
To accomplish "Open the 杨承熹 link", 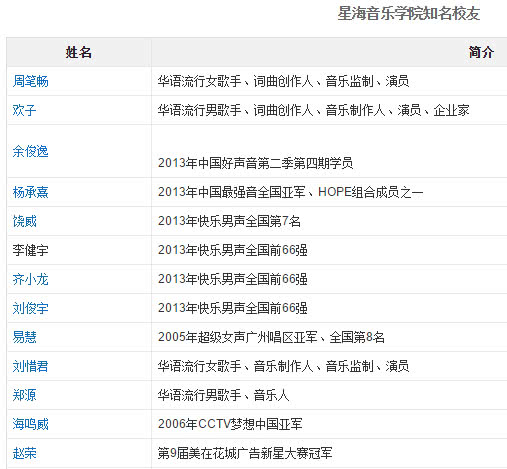I will [30, 192].
